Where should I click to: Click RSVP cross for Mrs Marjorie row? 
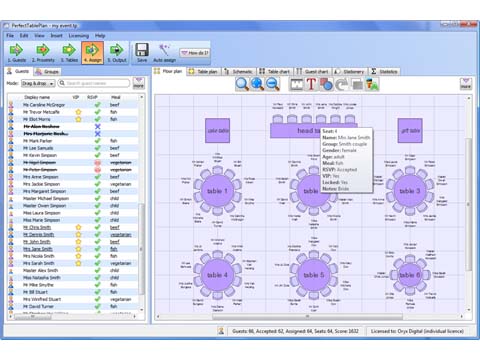(97, 134)
